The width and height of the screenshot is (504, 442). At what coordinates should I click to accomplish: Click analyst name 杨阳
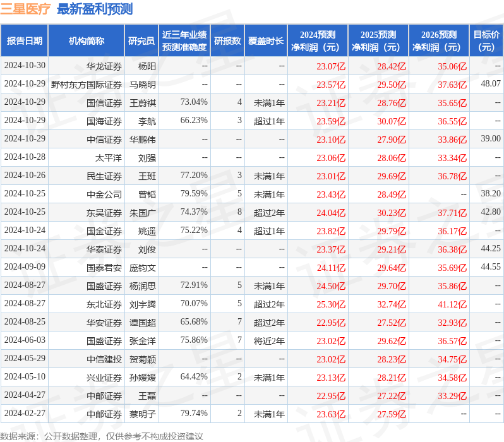(x=147, y=66)
